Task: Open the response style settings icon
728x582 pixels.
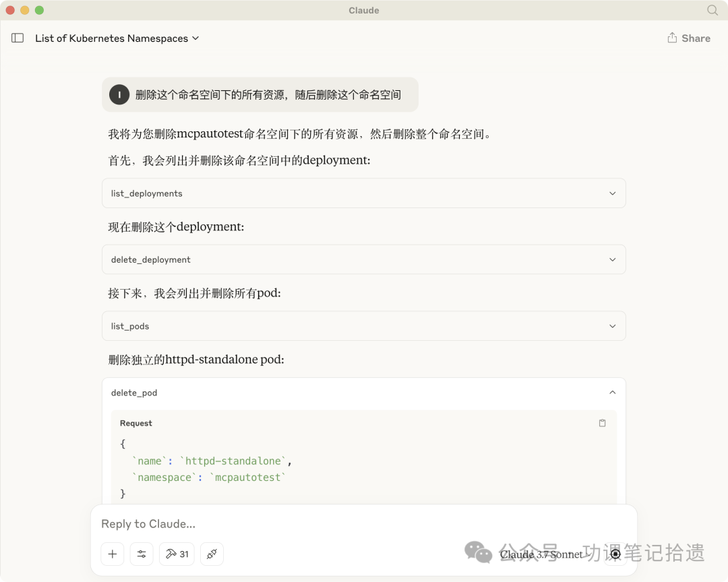Action: click(x=142, y=554)
